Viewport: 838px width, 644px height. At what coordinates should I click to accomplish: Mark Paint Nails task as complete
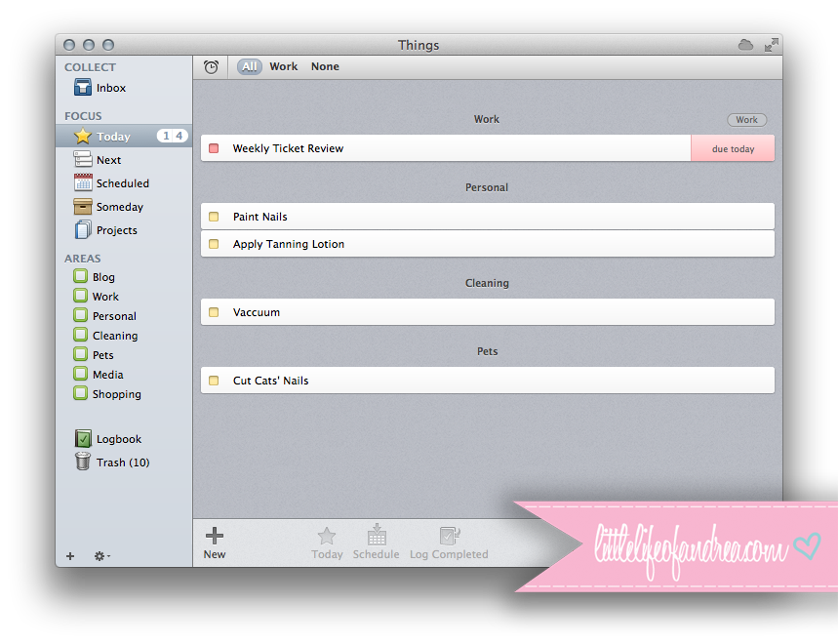click(214, 217)
